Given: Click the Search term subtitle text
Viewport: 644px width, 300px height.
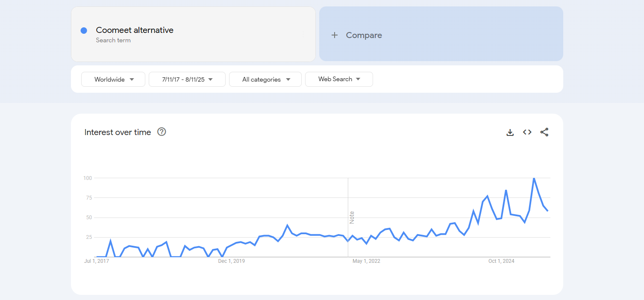Looking at the screenshot, I should (x=113, y=40).
